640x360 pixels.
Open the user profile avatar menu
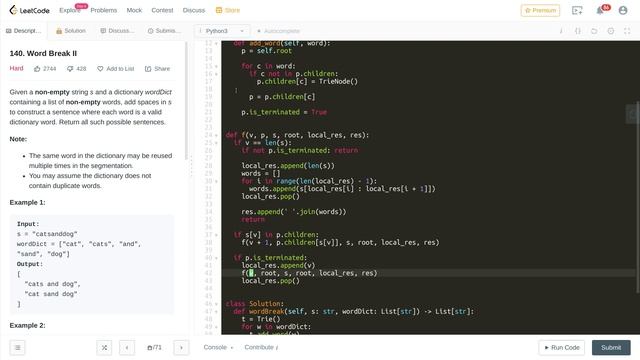click(623, 11)
